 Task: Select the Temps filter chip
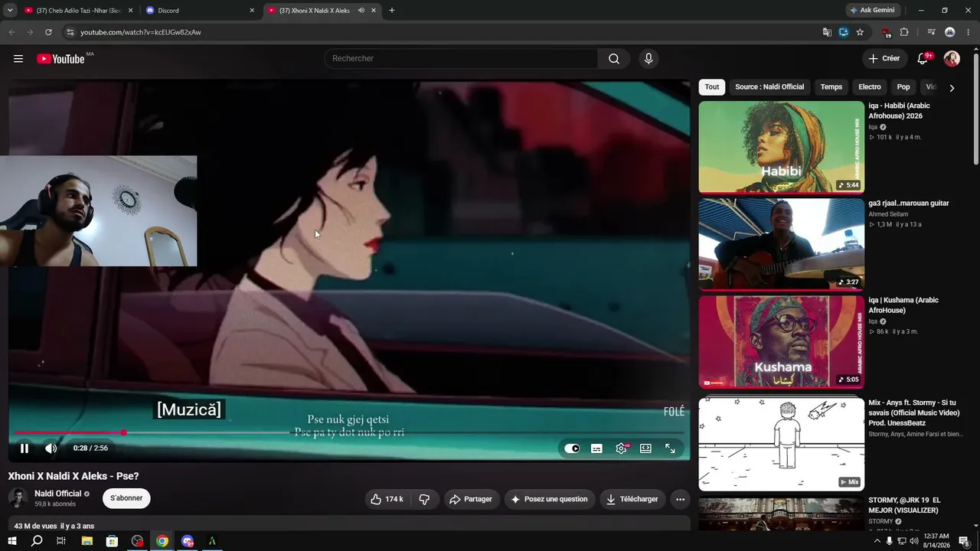pyautogui.click(x=831, y=87)
